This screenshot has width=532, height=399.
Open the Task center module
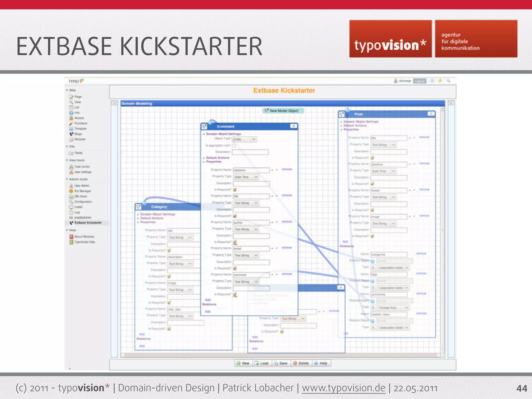click(x=80, y=167)
